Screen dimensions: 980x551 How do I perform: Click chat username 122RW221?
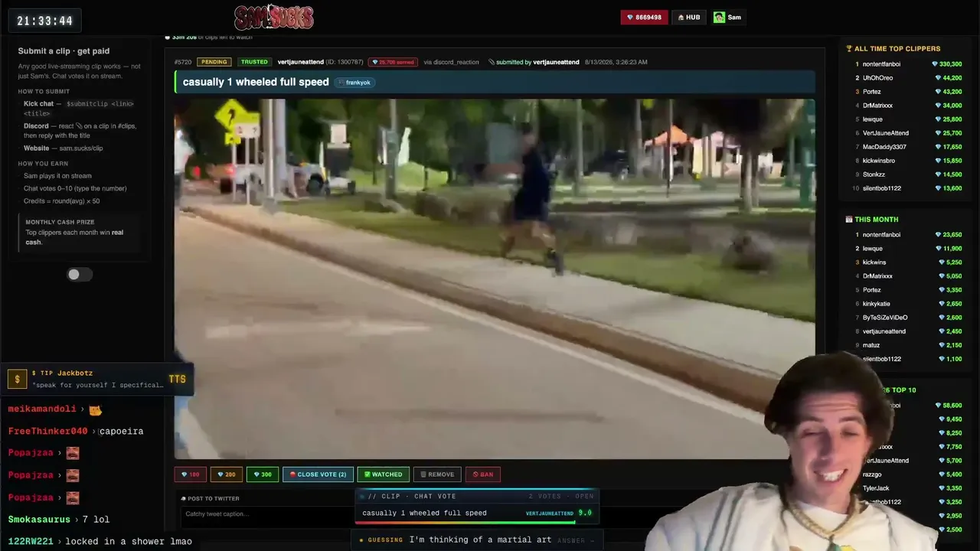[31, 542]
